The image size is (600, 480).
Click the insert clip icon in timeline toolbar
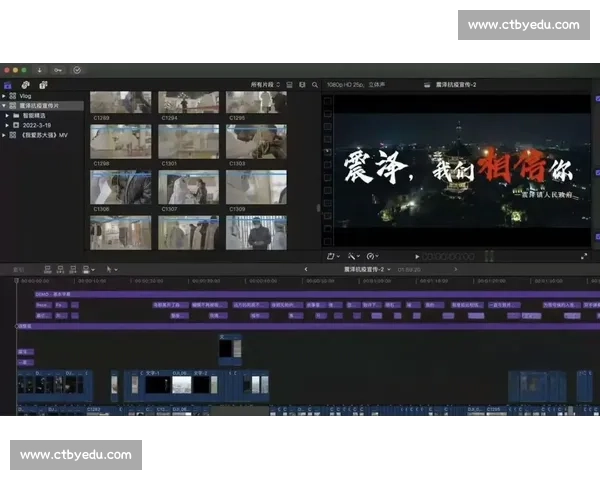coord(60,269)
